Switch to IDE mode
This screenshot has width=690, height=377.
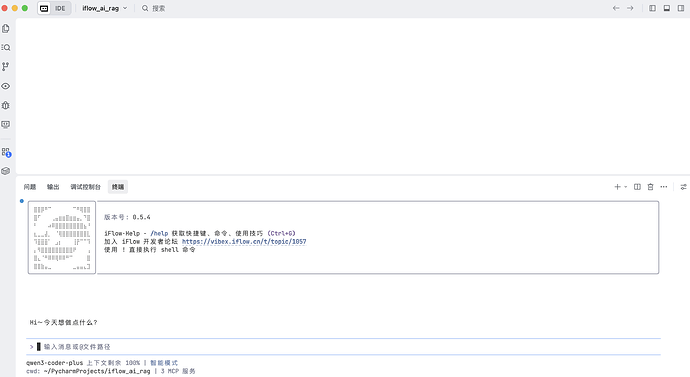(60, 8)
